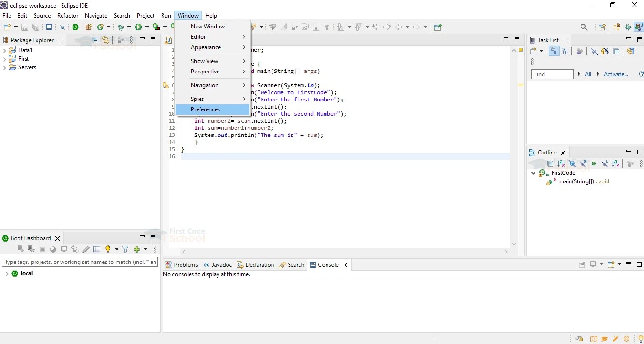
Task: Click the All link beside Find field
Action: tap(588, 74)
